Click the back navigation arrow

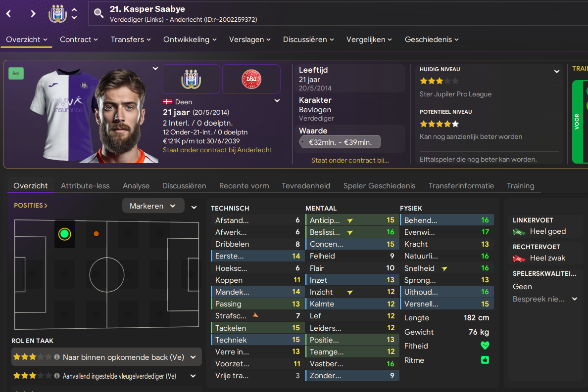pyautogui.click(x=8, y=14)
